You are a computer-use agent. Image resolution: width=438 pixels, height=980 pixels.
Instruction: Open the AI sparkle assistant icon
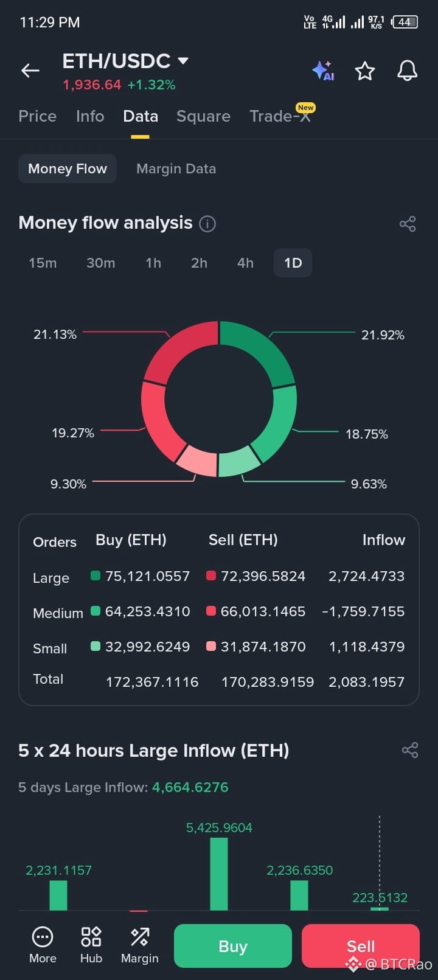click(323, 71)
